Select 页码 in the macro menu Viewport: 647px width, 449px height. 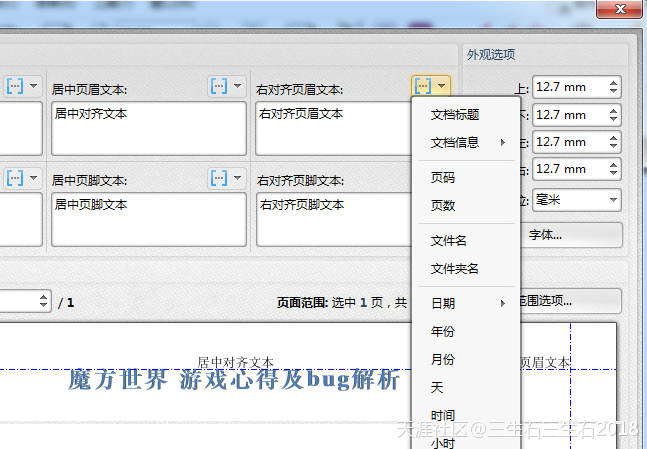tap(442, 178)
